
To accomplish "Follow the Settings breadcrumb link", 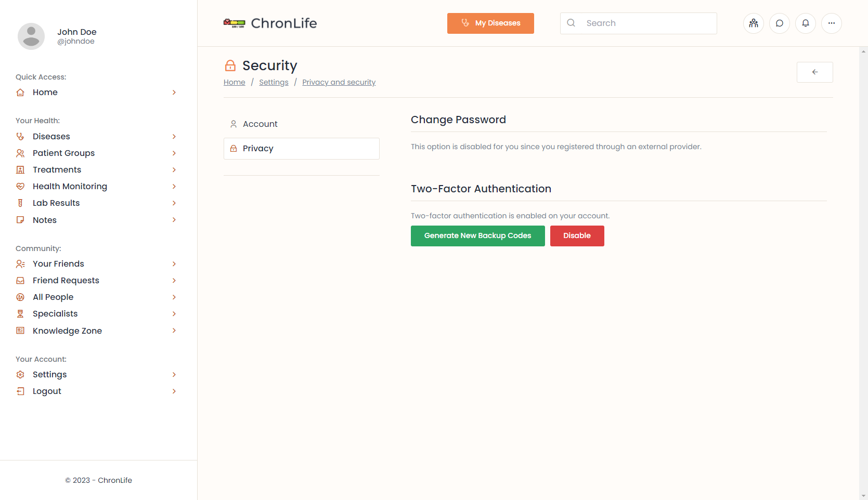I will click(274, 82).
